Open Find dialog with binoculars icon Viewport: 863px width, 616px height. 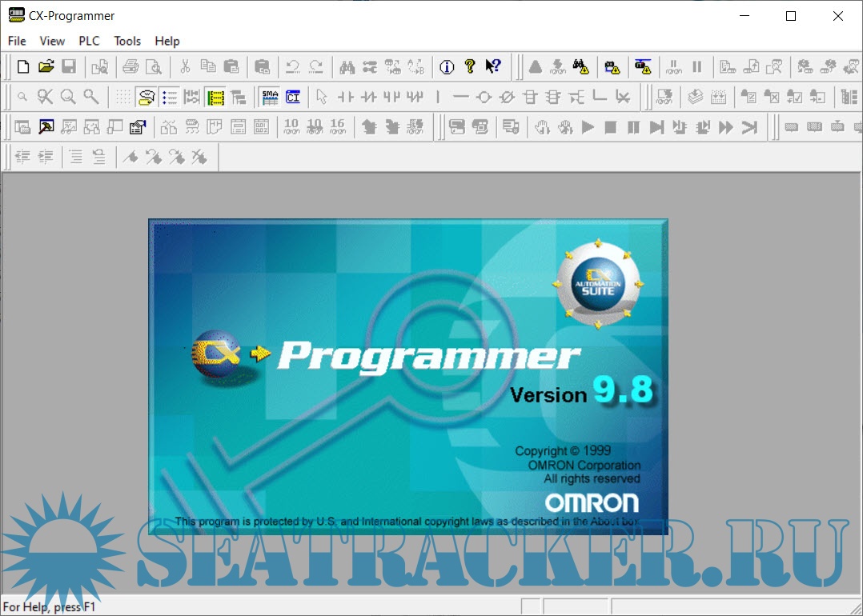pos(347,66)
